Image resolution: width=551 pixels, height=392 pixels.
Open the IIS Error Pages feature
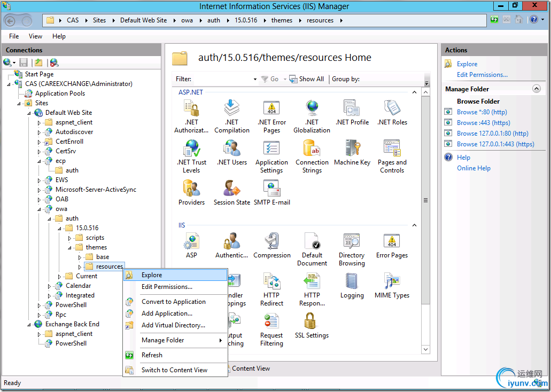(x=392, y=245)
